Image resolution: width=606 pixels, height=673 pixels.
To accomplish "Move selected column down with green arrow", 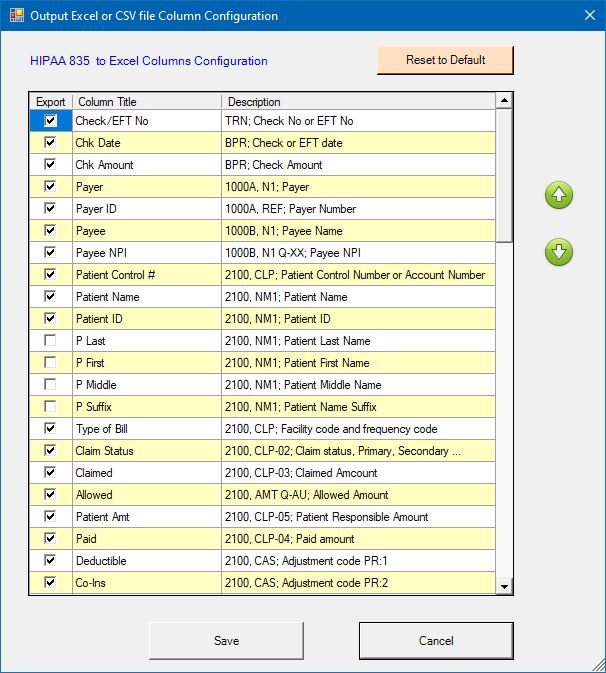I will (559, 252).
